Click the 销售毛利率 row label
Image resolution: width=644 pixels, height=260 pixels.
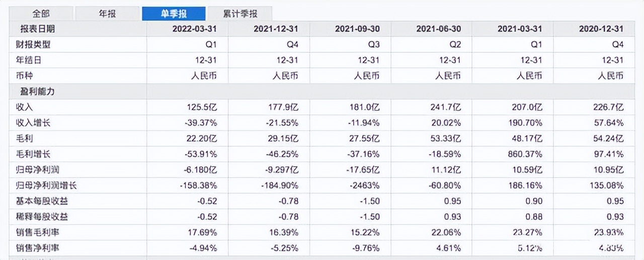37,232
